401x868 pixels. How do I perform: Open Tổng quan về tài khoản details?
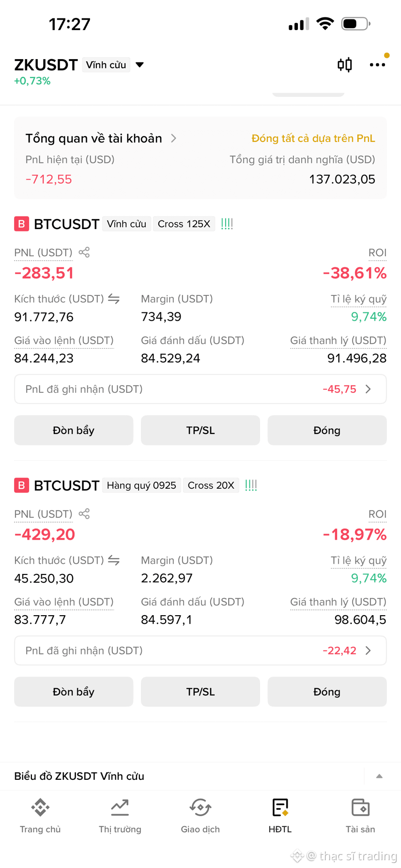click(x=101, y=139)
